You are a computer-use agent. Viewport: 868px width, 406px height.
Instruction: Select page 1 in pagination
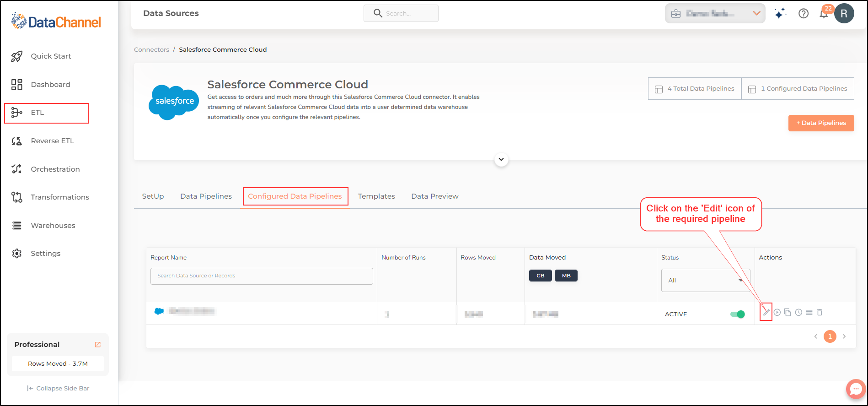(x=830, y=336)
